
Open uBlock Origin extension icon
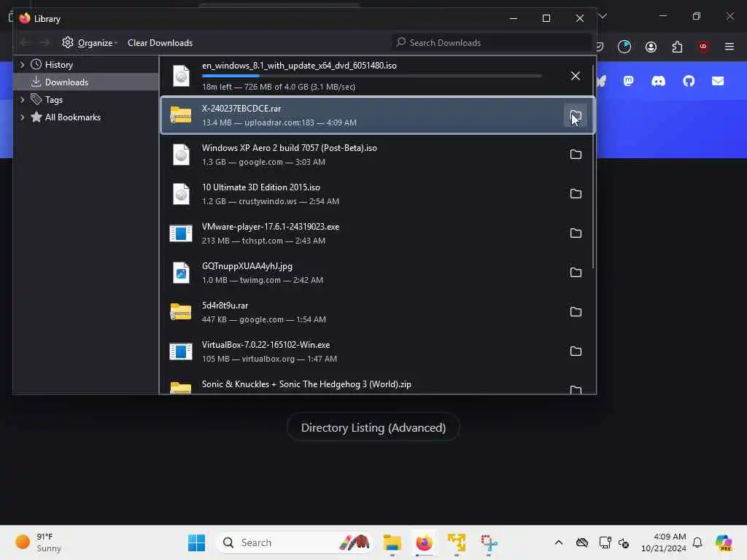[703, 47]
